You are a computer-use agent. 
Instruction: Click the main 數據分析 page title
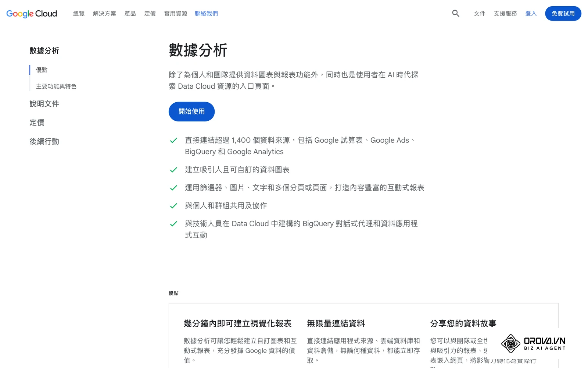[x=198, y=50]
